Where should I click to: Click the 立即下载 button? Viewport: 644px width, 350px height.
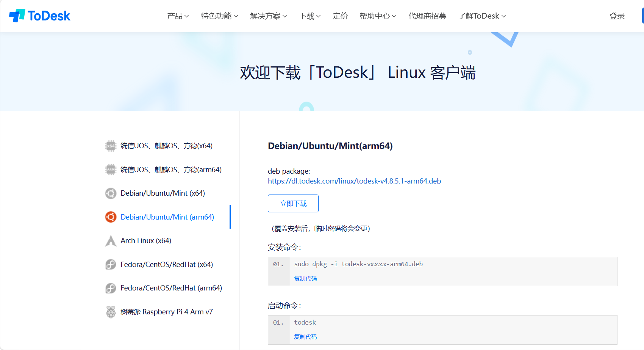[293, 204]
